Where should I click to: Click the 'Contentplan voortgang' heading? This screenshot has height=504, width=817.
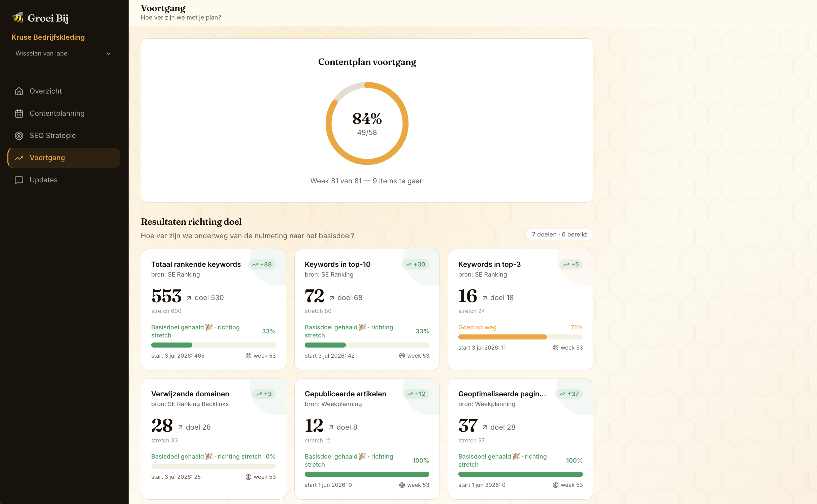(367, 62)
